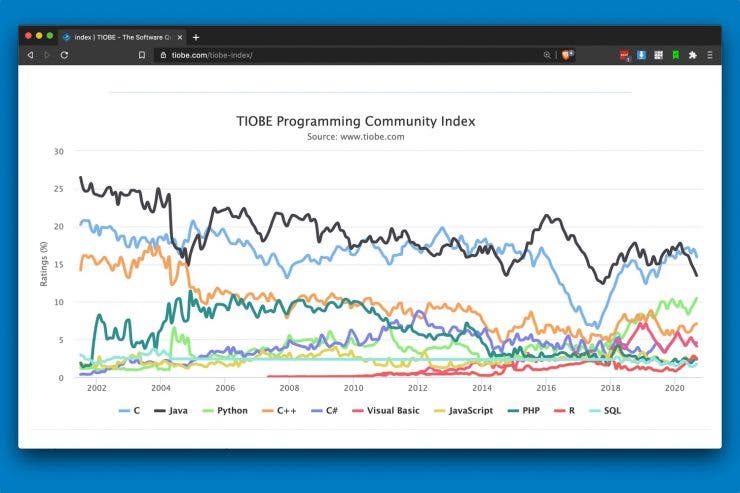Viewport: 740px width, 493px height.
Task: Click the TIOBE favicon on the tab
Action: (67, 37)
